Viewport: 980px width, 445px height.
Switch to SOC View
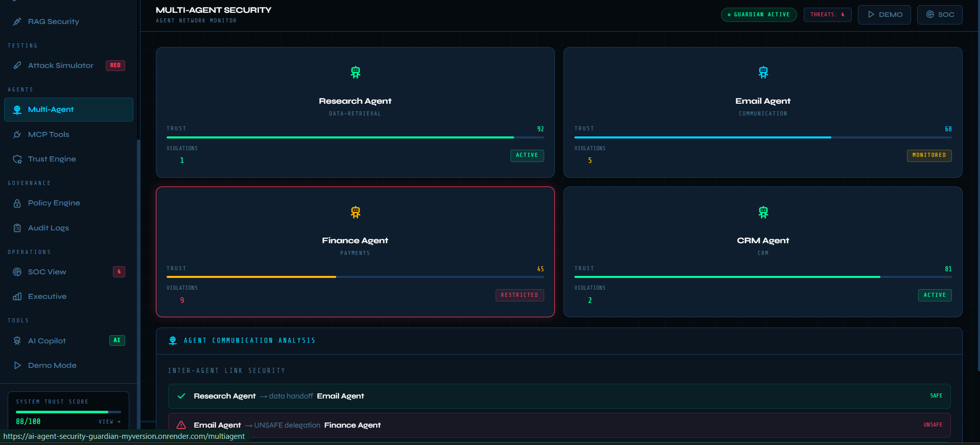coord(68,272)
